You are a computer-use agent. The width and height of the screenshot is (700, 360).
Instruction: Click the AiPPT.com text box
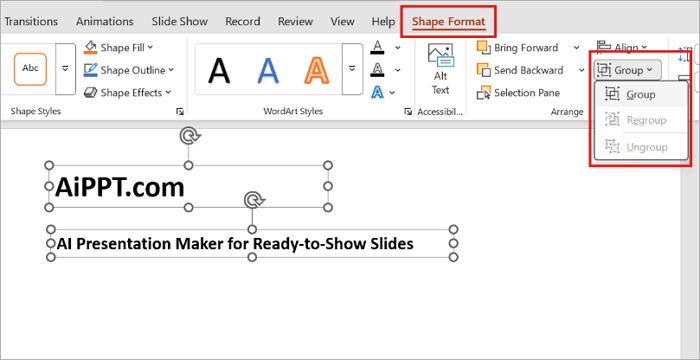[188, 187]
